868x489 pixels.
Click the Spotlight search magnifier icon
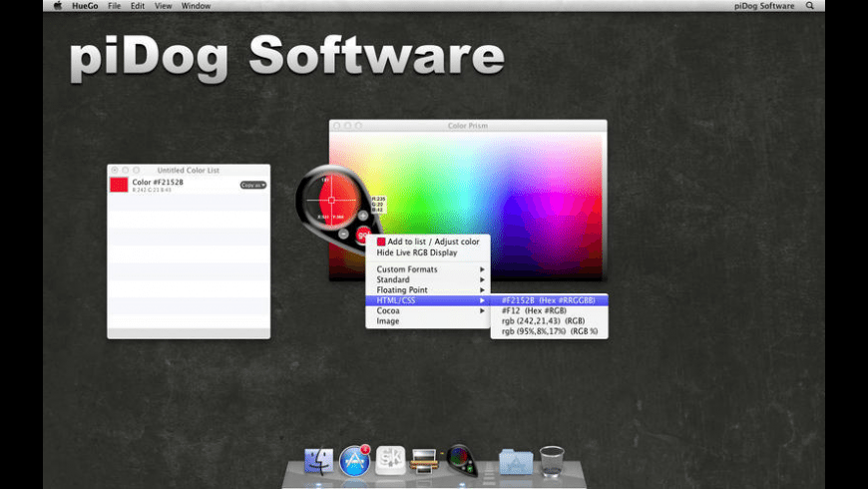pos(809,6)
